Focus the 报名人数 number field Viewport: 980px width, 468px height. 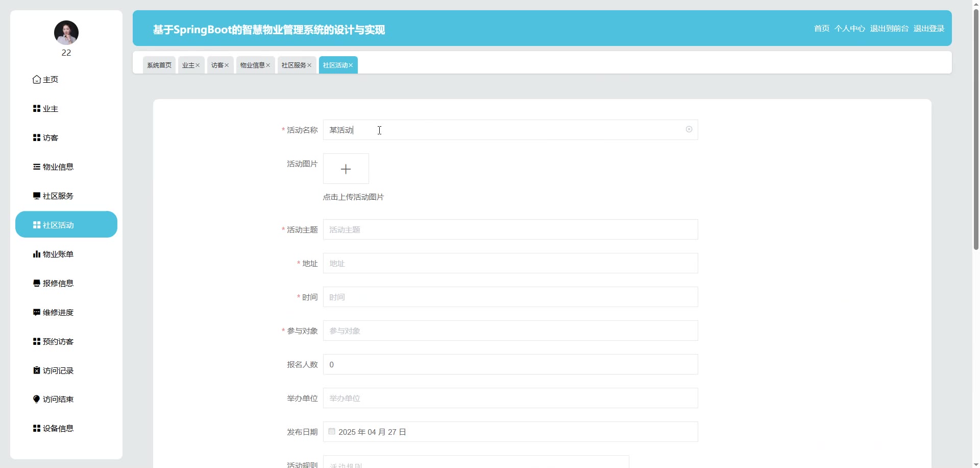click(510, 365)
